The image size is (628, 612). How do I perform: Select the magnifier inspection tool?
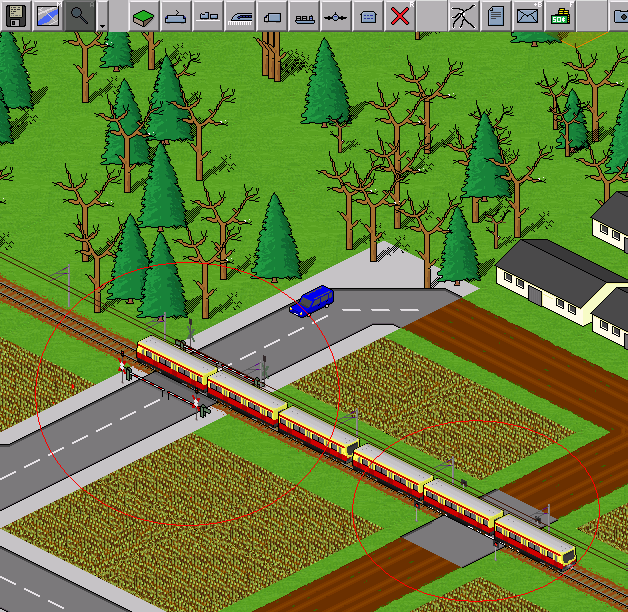[79, 15]
